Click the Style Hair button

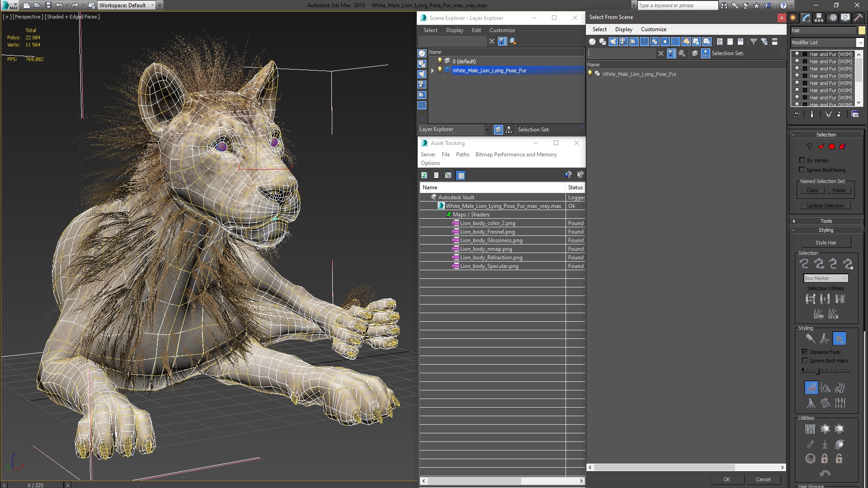(x=826, y=243)
